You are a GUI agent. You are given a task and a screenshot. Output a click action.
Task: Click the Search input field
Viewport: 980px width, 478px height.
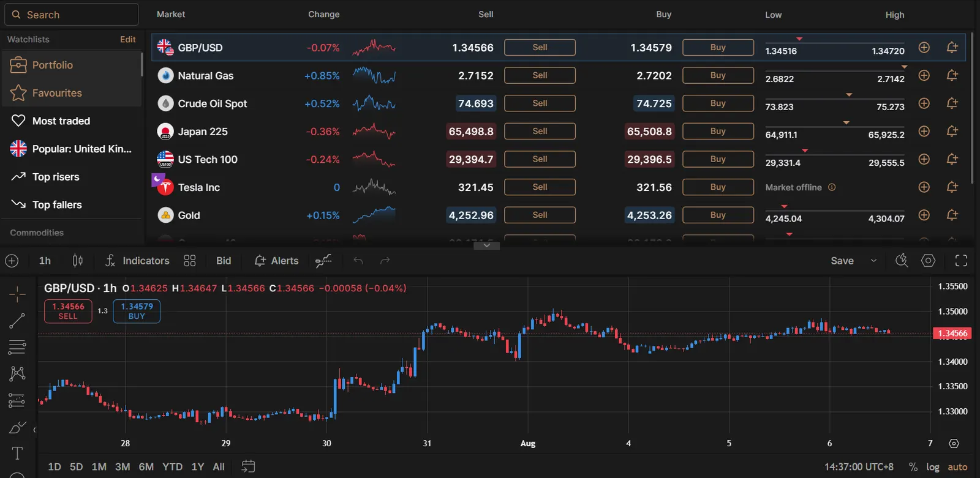click(x=72, y=15)
